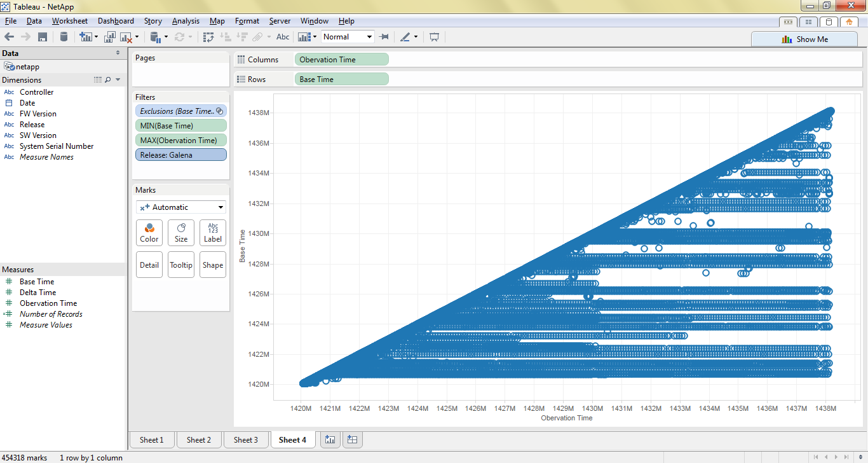
Task: Click the Undo back arrow
Action: [x=9, y=37]
